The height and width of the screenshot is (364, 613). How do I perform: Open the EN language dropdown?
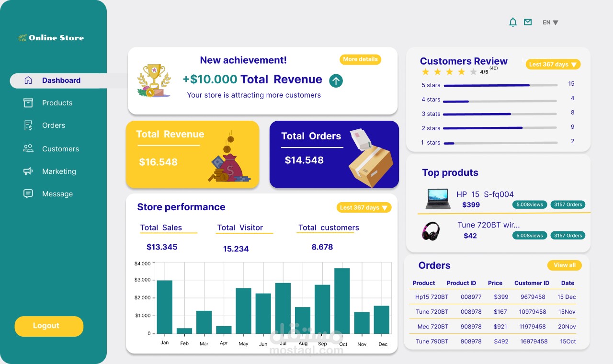pos(550,23)
